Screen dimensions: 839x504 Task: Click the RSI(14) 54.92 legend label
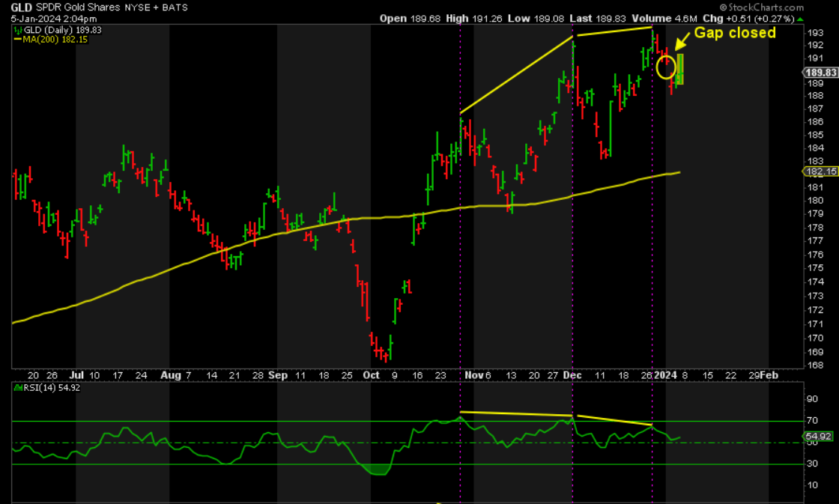coord(52,388)
